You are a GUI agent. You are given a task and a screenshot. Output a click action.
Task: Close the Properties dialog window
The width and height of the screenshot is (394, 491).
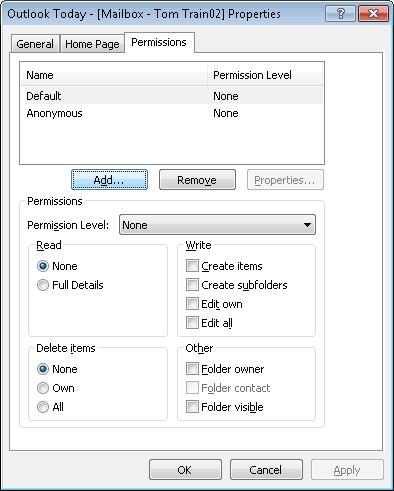point(373,14)
